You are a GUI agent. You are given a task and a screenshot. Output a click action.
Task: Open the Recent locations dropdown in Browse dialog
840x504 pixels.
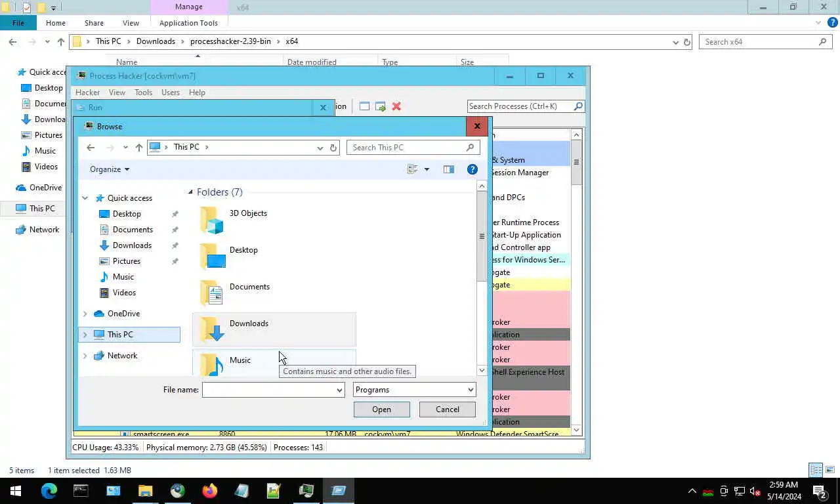coord(125,148)
